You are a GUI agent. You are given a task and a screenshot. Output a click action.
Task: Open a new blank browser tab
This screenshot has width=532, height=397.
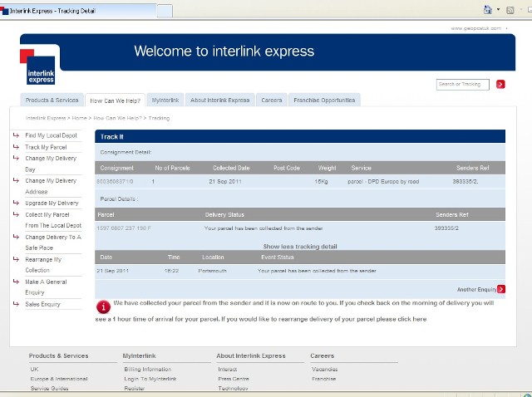click(x=165, y=11)
